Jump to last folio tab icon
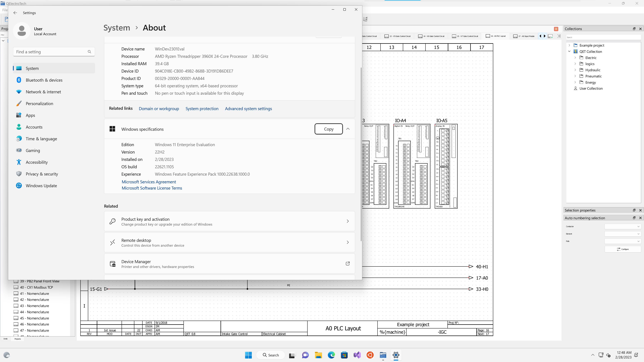644x362 pixels. [x=559, y=36]
